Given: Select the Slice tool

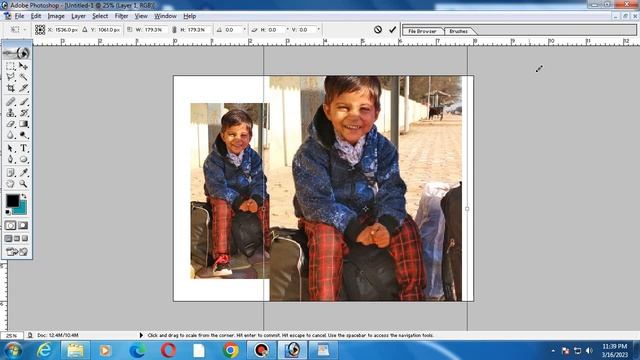Looking at the screenshot, I should (23, 88).
